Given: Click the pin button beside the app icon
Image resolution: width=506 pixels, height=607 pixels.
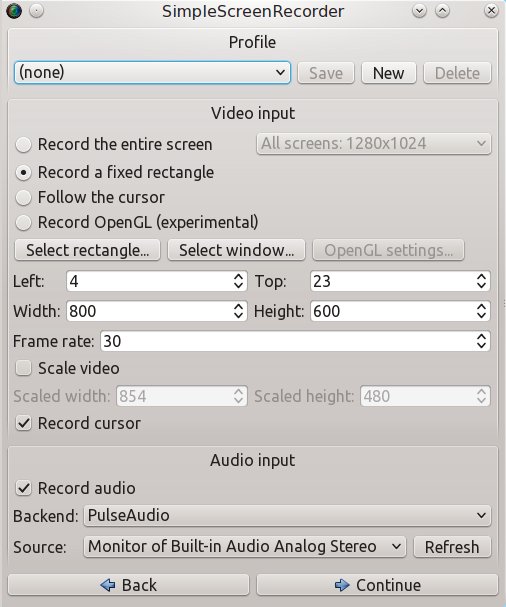Looking at the screenshot, I should click(36, 11).
